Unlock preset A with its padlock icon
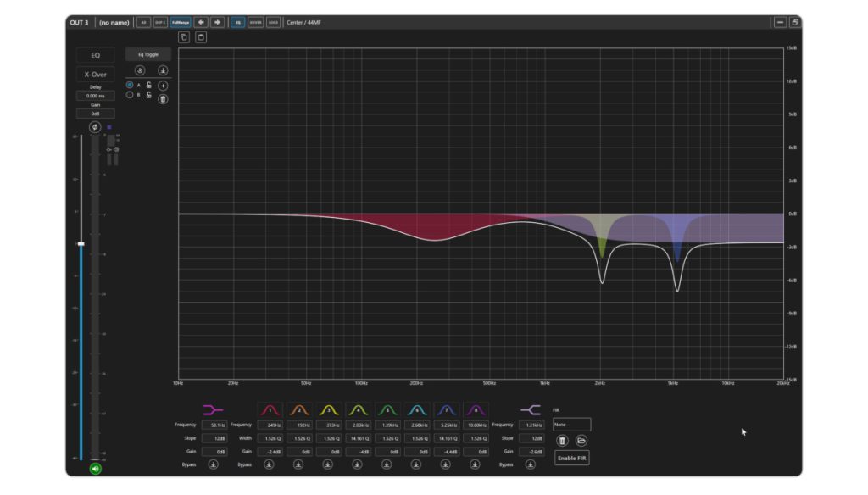The width and height of the screenshot is (868, 495). pos(148,85)
